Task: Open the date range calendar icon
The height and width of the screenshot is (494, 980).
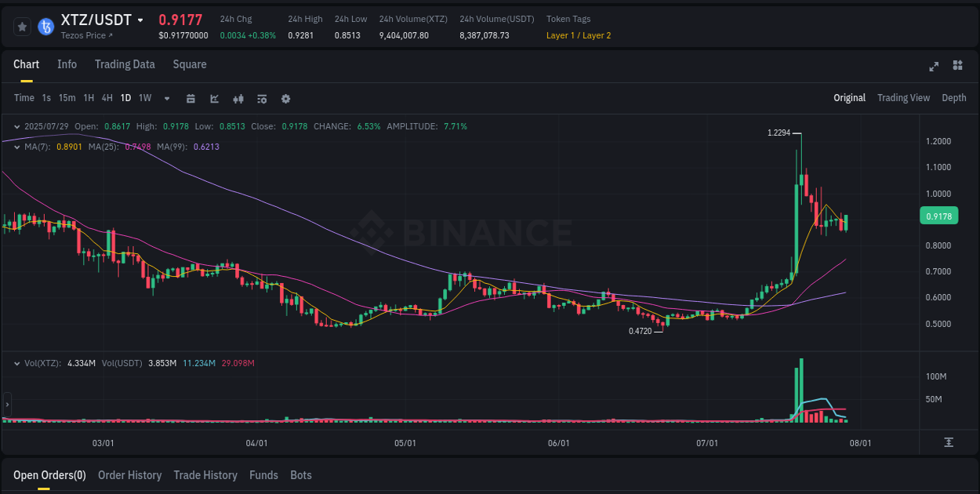Action: coord(191,98)
